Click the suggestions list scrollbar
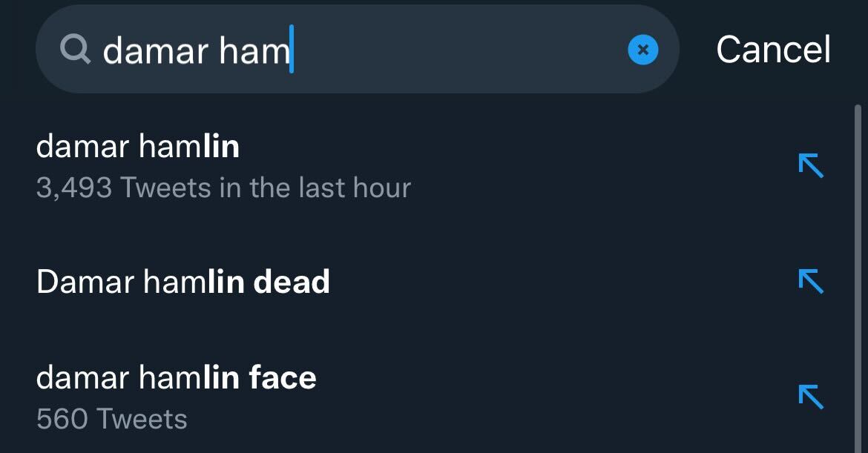Viewport: 868px width, 453px height. pos(858,259)
